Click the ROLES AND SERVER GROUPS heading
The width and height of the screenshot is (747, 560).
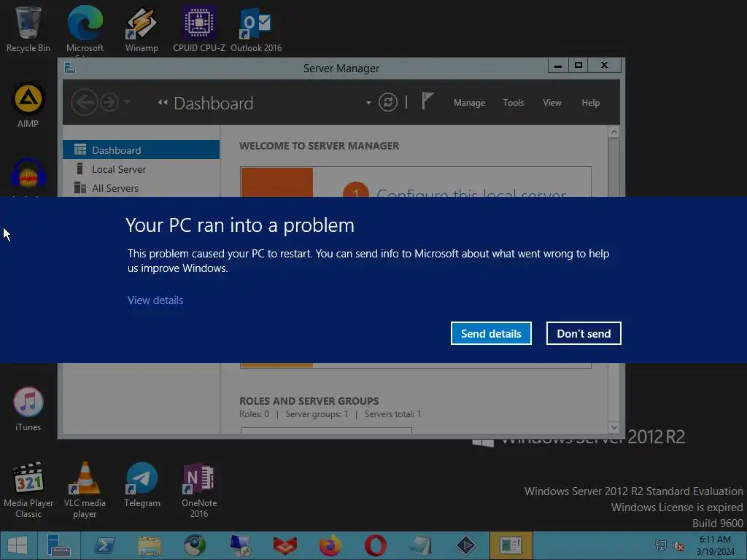click(309, 401)
